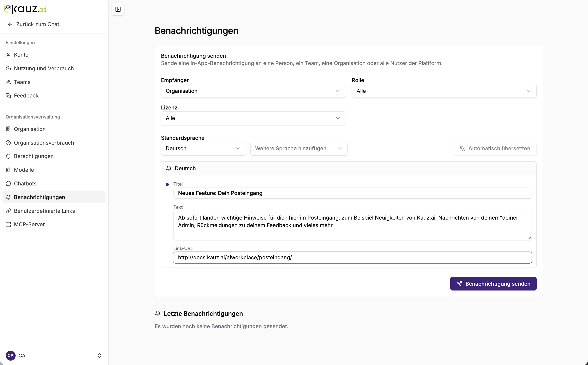Screen dimensions: 588x365
Task: Open the Chatbots page
Action: click(x=54, y=184)
